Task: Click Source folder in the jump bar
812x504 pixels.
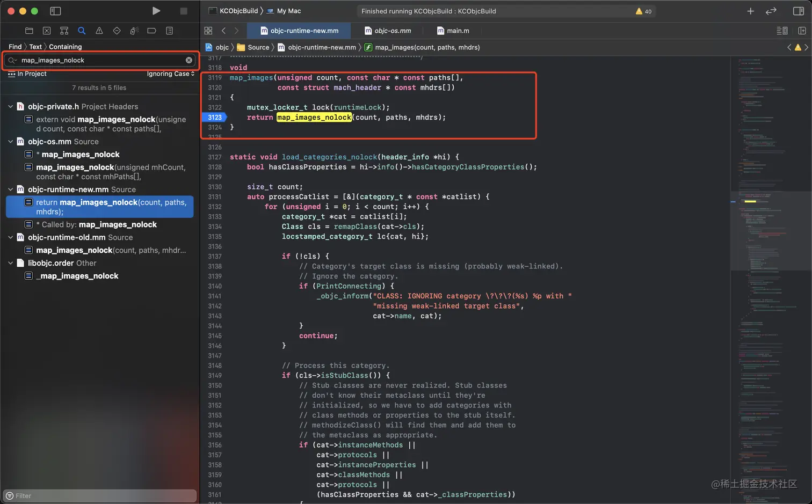Action: [253, 47]
